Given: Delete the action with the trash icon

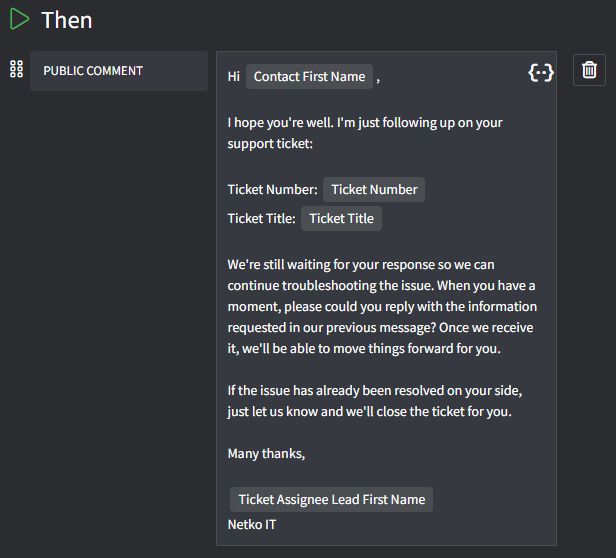Looking at the screenshot, I should click(x=590, y=70).
